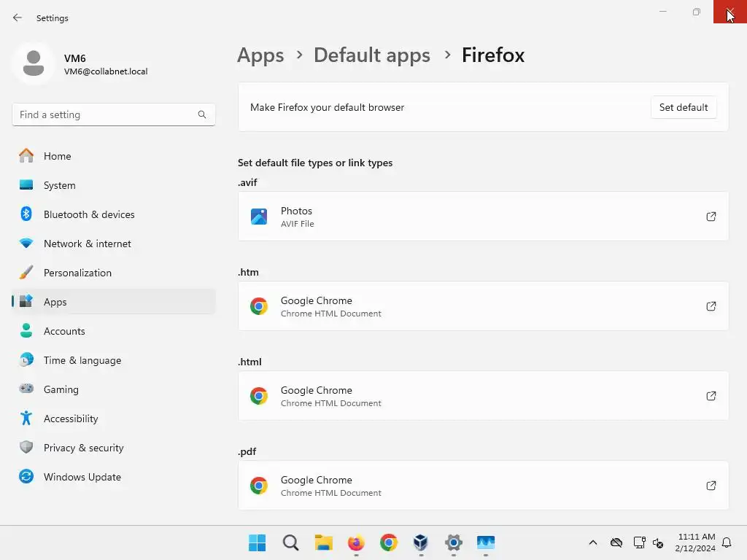Image resolution: width=747 pixels, height=560 pixels.
Task: Click the Google Chrome taskbar icon
Action: 388,542
